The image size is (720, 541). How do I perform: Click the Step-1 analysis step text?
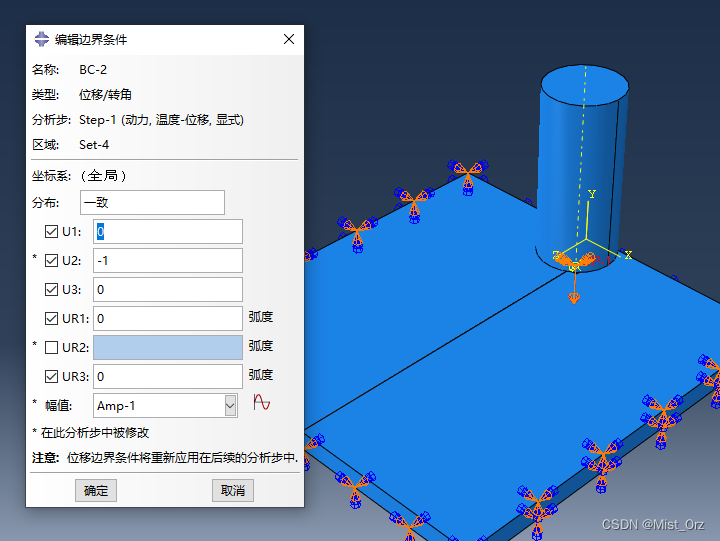pyautogui.click(x=161, y=120)
